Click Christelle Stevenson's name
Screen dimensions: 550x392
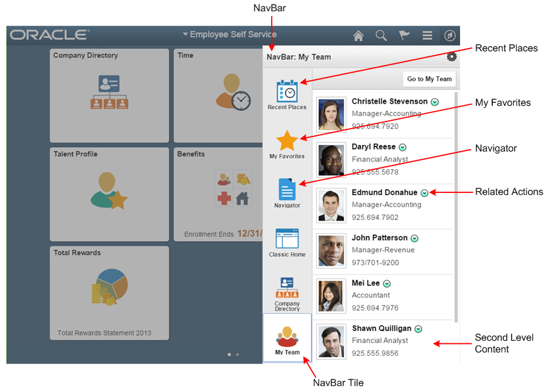389,101
